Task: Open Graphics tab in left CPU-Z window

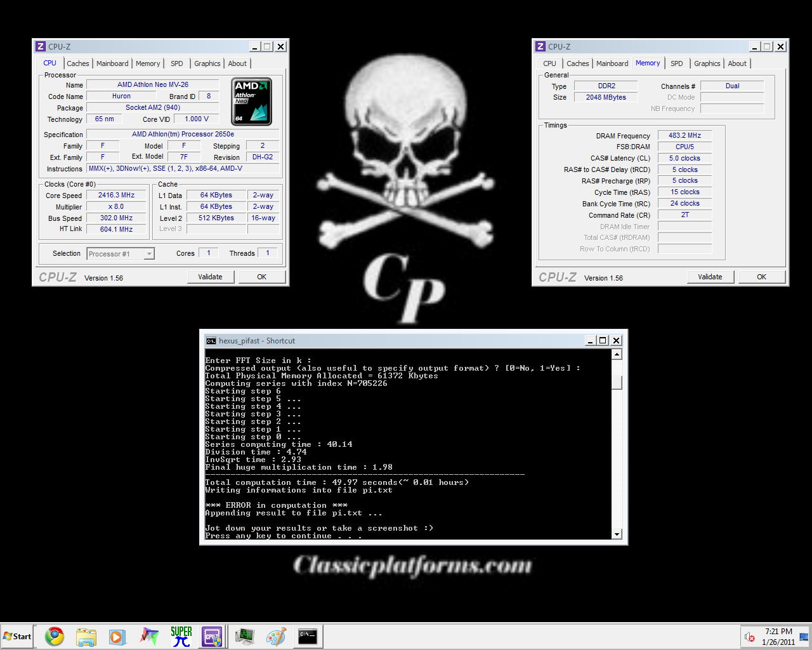Action: 207,63
